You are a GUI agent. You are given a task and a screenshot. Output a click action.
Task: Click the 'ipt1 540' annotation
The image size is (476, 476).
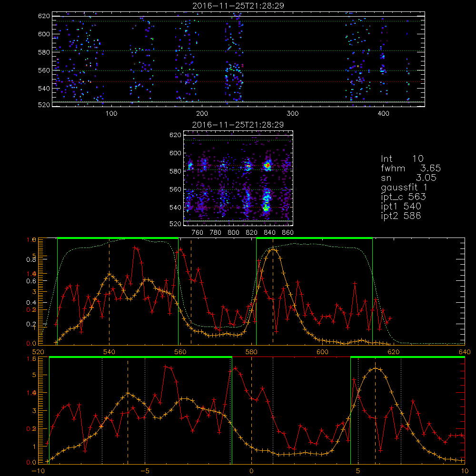click(401, 207)
